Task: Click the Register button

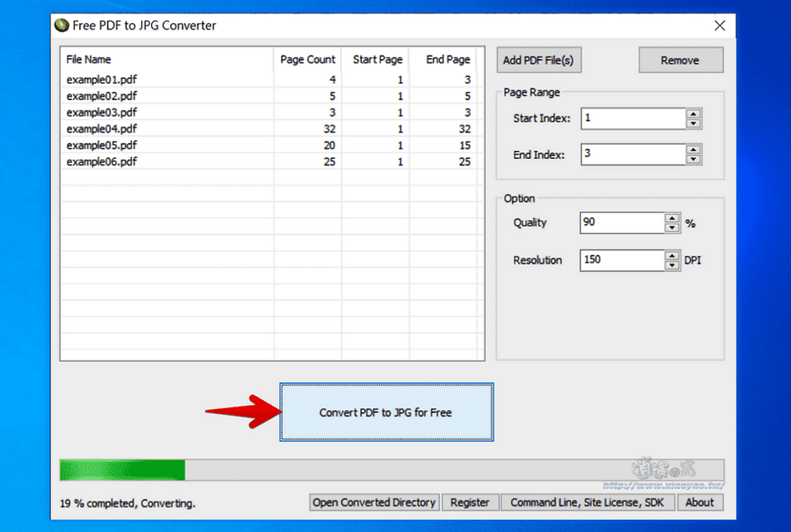Action: click(x=471, y=502)
